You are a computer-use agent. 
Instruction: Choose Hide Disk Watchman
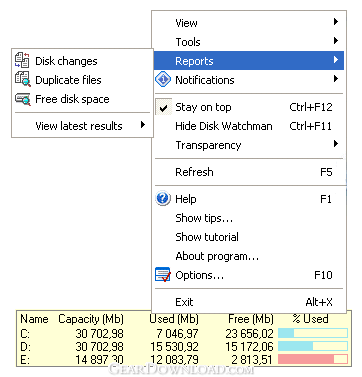click(x=249, y=126)
